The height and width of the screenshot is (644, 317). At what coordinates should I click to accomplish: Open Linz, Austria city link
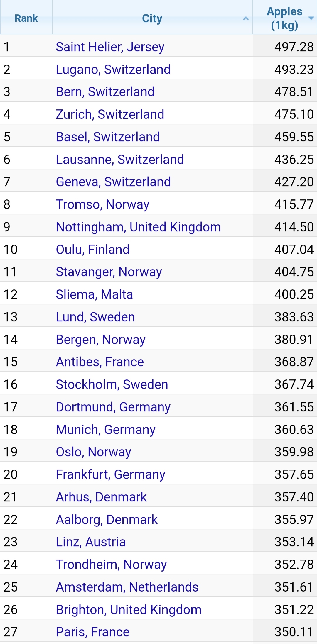point(91,542)
